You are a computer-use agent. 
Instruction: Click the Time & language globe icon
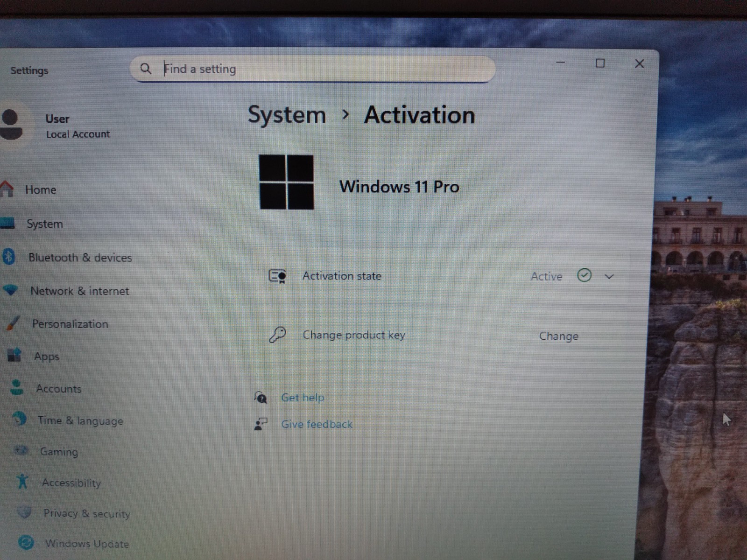click(19, 419)
